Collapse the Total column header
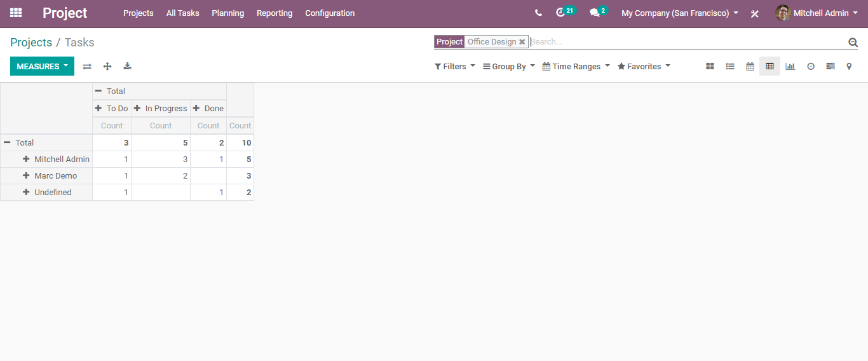Image resolution: width=868 pixels, height=361 pixels. (x=159, y=91)
